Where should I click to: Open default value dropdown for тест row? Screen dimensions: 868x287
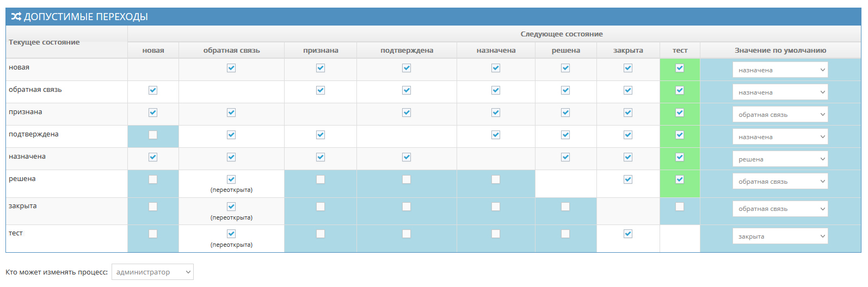780,236
